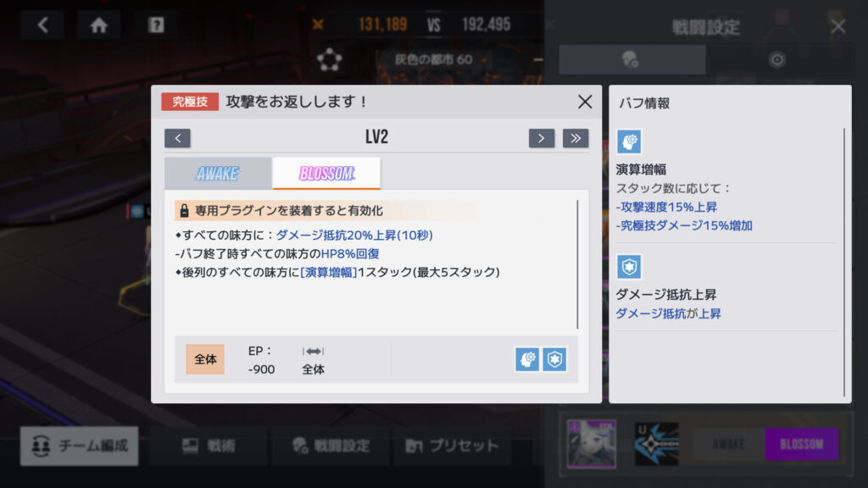Viewport: 868px width, 488px height.
Task: Open the home screen icon
Action: coord(99,25)
